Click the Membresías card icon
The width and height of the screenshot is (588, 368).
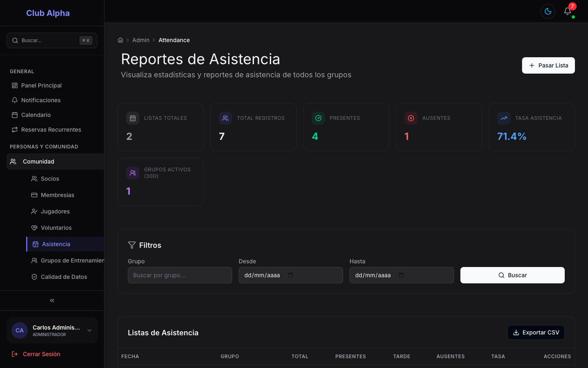34,195
